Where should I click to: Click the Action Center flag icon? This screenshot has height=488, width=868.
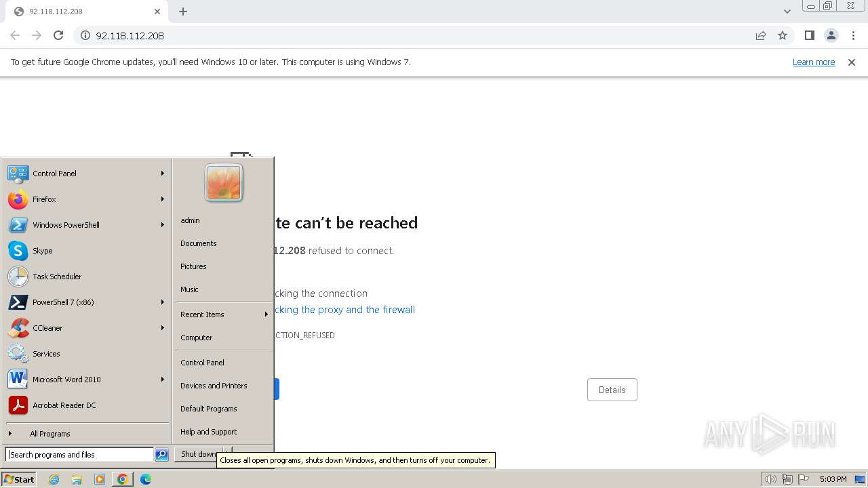(x=804, y=479)
